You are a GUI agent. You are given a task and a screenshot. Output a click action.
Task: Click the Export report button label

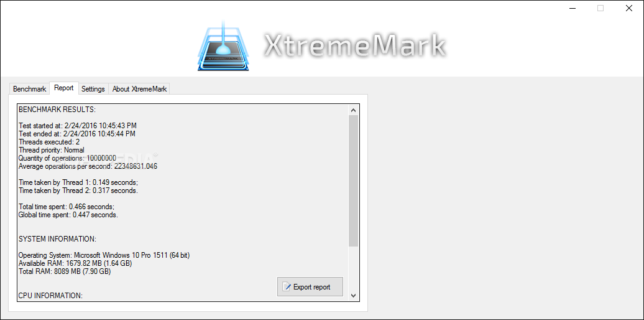pos(311,287)
